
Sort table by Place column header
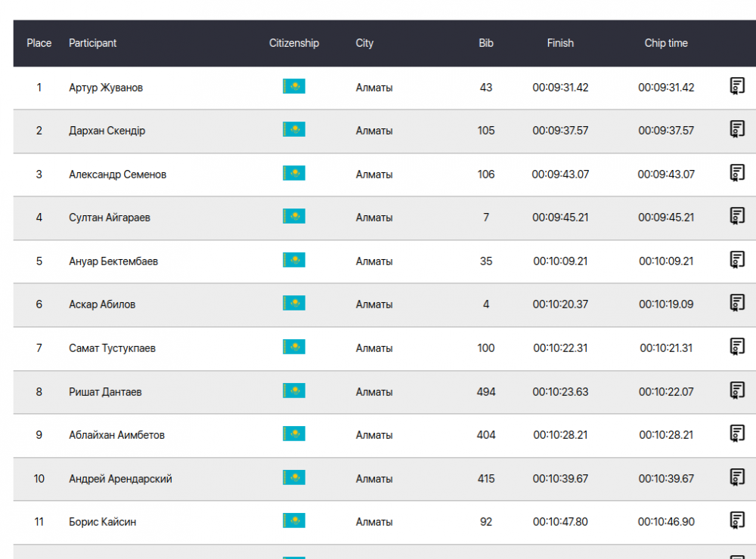[39, 43]
